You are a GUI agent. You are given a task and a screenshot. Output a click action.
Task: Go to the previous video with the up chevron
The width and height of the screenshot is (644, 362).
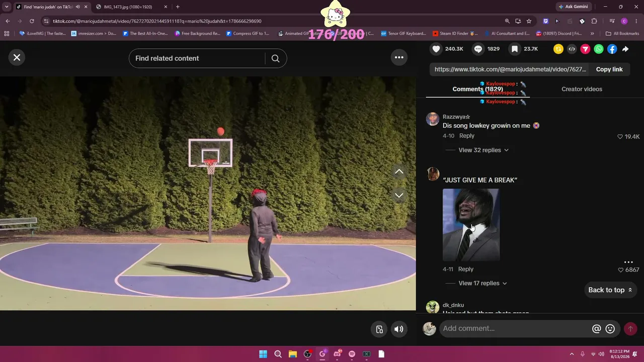point(399,171)
